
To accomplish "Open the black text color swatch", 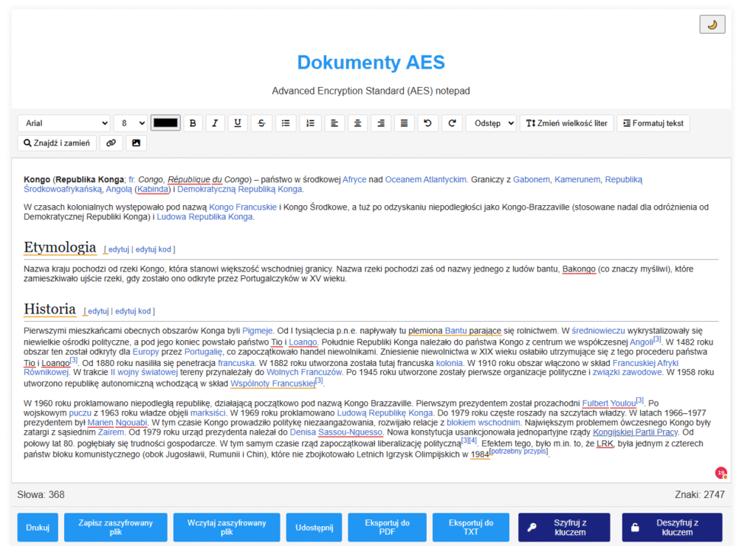I will click(x=165, y=123).
